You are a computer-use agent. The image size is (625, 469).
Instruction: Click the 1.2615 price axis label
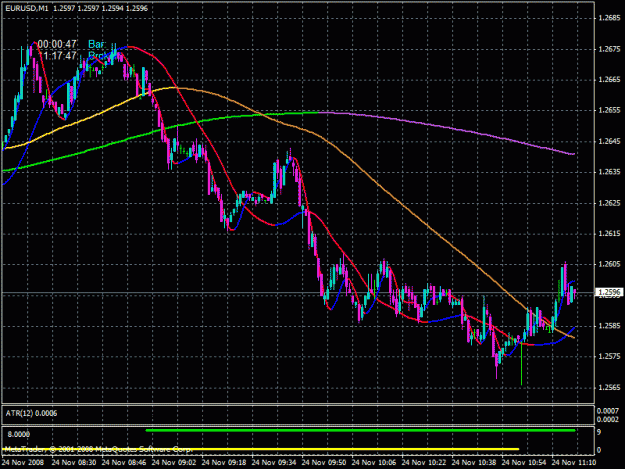tap(609, 234)
